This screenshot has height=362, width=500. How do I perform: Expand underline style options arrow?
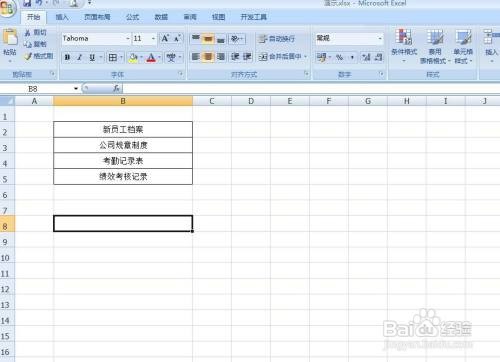(x=100, y=57)
